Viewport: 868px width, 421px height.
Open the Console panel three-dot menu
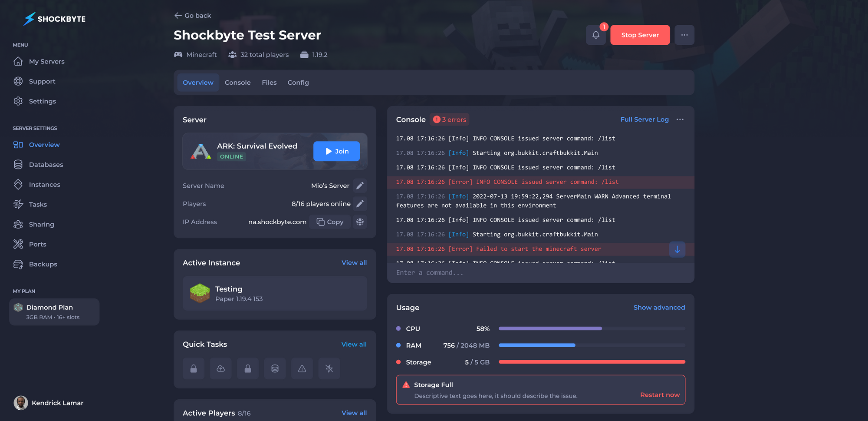(680, 119)
